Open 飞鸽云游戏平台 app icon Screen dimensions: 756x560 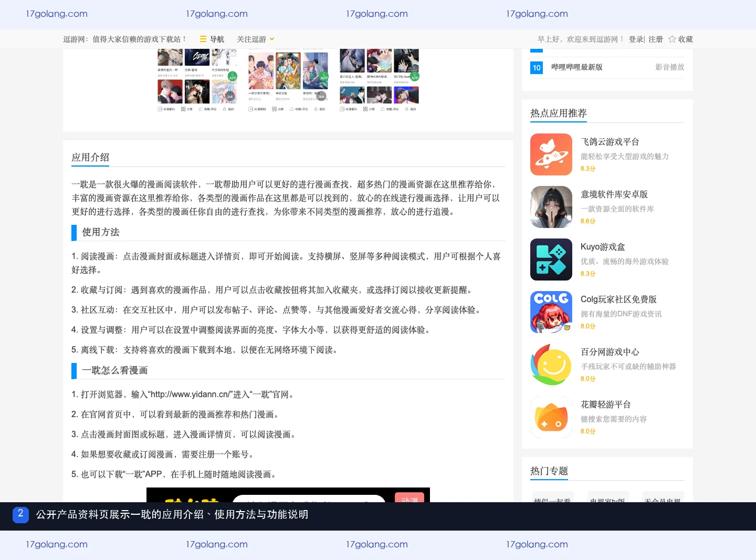coord(551,154)
